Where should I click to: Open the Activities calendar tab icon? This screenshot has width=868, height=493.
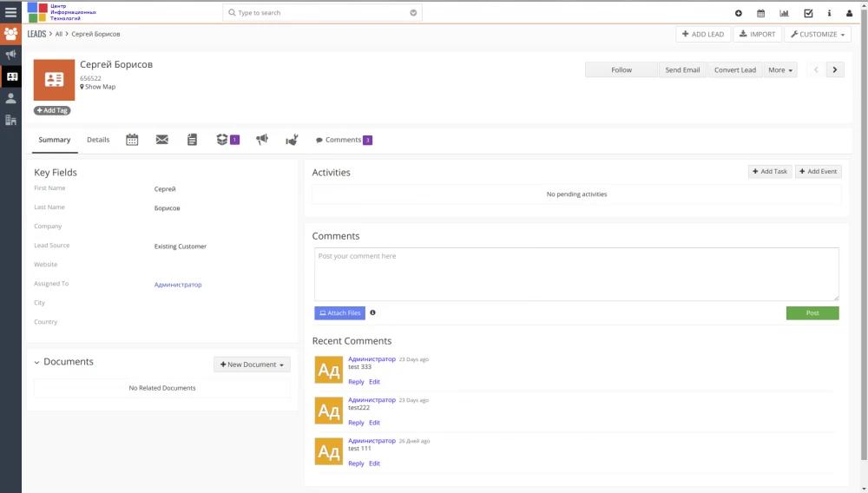pyautogui.click(x=132, y=140)
